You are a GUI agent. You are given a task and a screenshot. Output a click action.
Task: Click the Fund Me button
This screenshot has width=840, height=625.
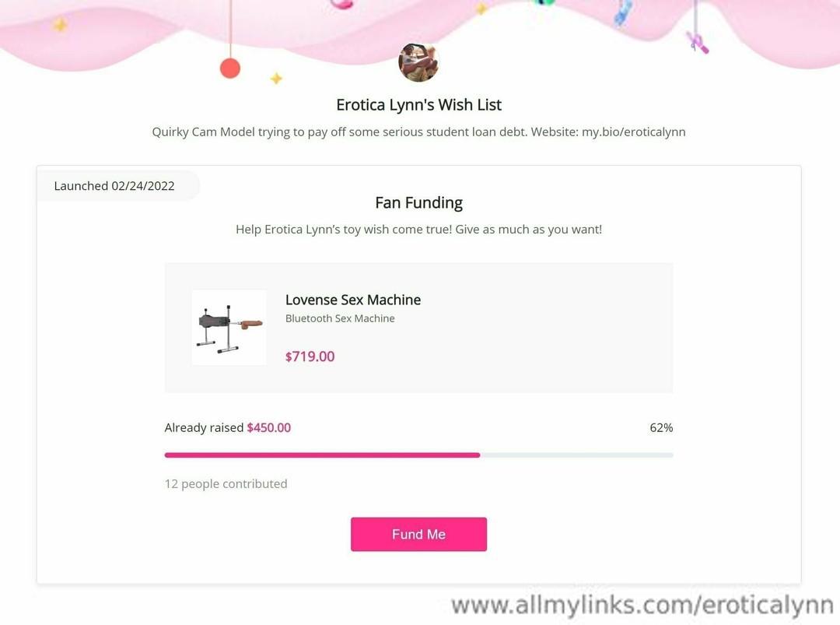(418, 534)
